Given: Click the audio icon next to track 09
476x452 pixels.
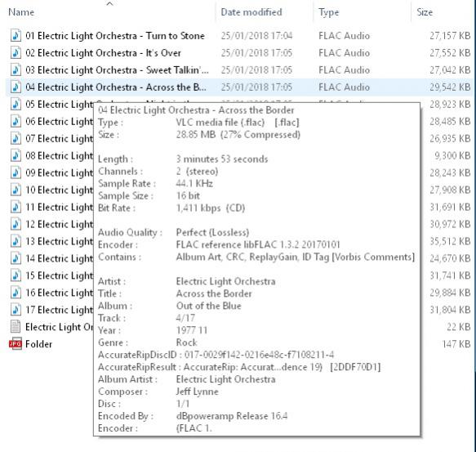Looking at the screenshot, I should pos(16,172).
